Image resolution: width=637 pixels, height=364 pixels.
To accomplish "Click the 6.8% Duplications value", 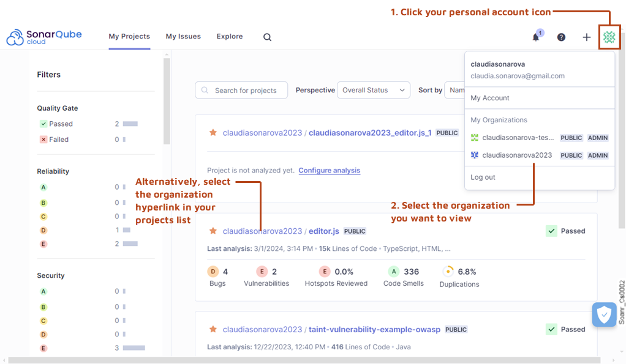I will point(467,272).
